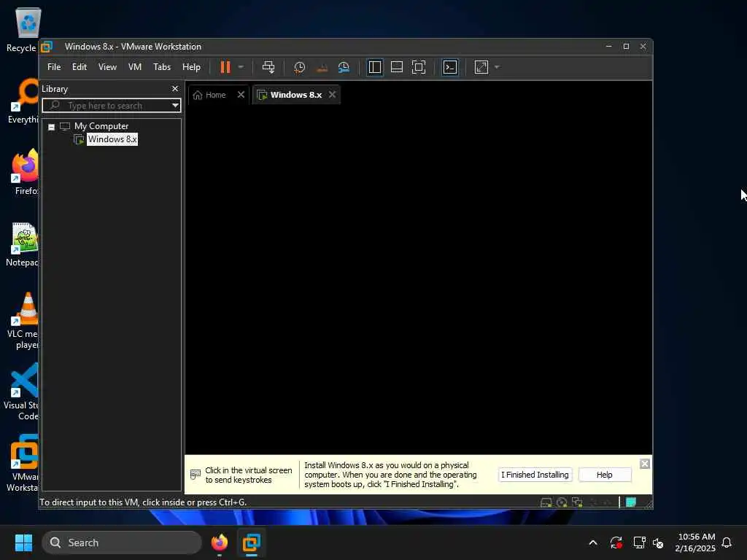Viewport: 747px width, 560px height.
Task: Select My Computer in the library
Action: tap(101, 126)
